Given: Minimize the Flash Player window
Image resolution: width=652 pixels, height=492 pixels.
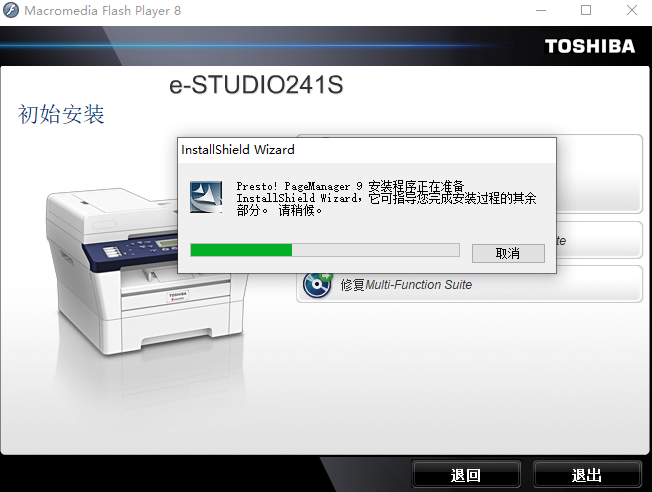Looking at the screenshot, I should coord(541,10).
